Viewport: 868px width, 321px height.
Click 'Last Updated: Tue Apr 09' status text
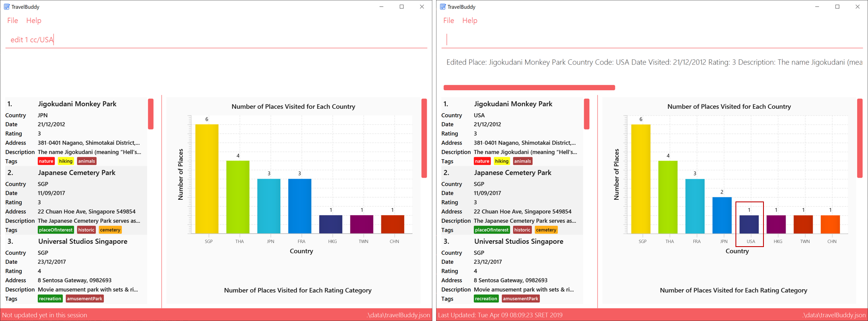[500, 315]
